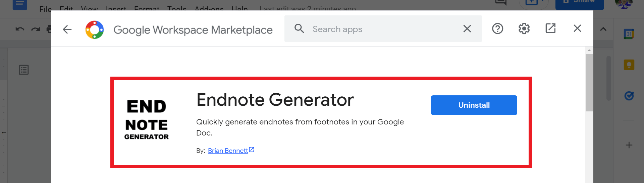Uninstall the Endnote Generator add-on

pos(474,105)
